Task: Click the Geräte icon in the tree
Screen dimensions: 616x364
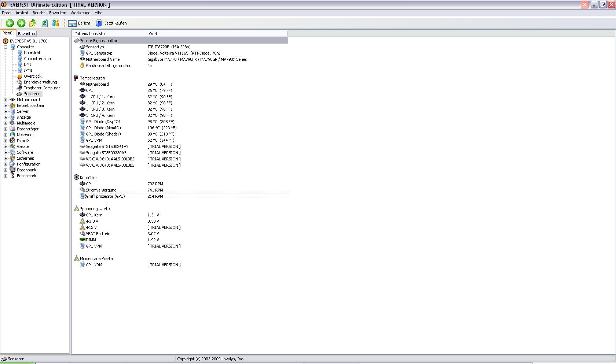Action: 12,146
